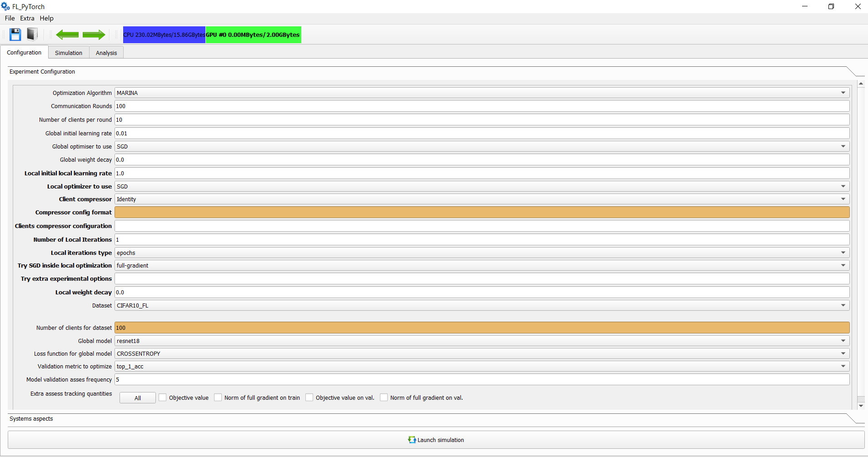Click the scrollbar down arrow
The image size is (868, 457).
point(861,406)
